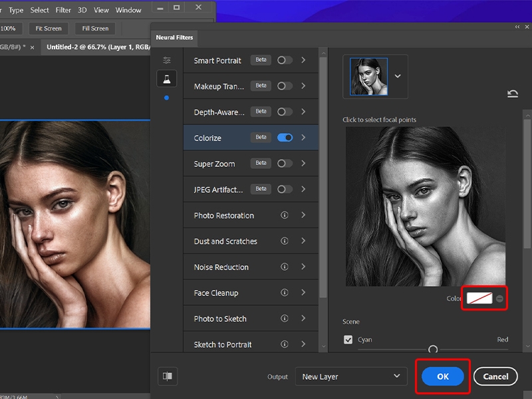
Task: Switch to the Untitled-2 document tab
Action: point(95,48)
